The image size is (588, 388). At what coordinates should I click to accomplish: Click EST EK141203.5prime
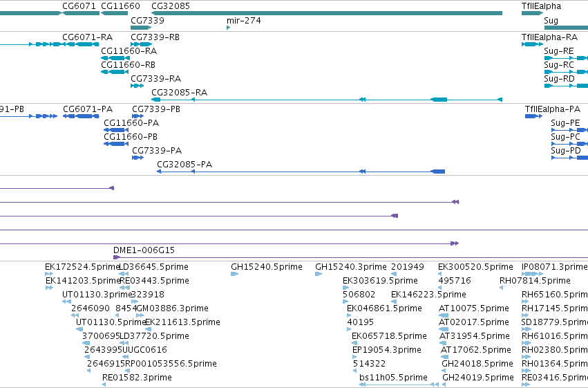pyautogui.click(x=83, y=281)
